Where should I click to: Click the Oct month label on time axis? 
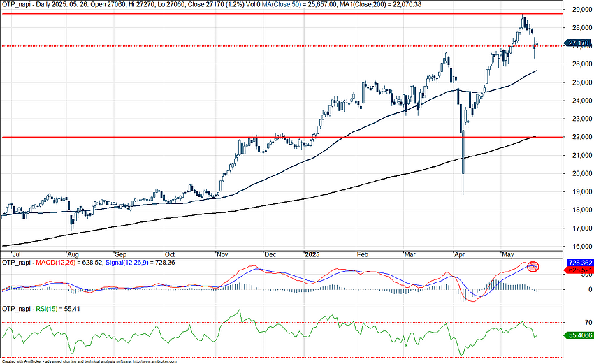coord(169,254)
